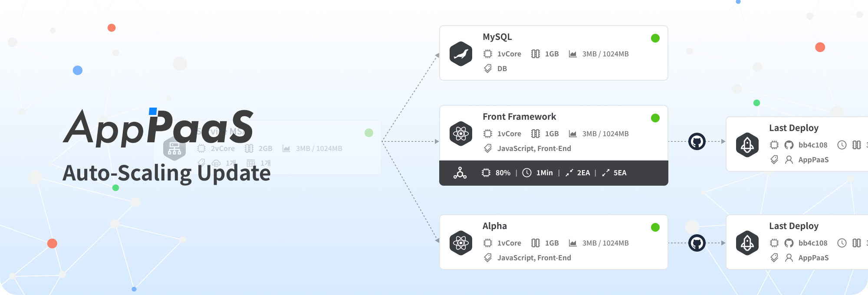Click the 80% CPU threshold value
This screenshot has width=868, height=295.
tap(503, 173)
